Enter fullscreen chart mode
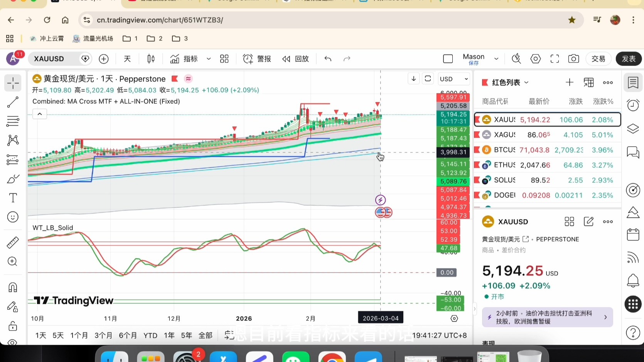 click(555, 59)
